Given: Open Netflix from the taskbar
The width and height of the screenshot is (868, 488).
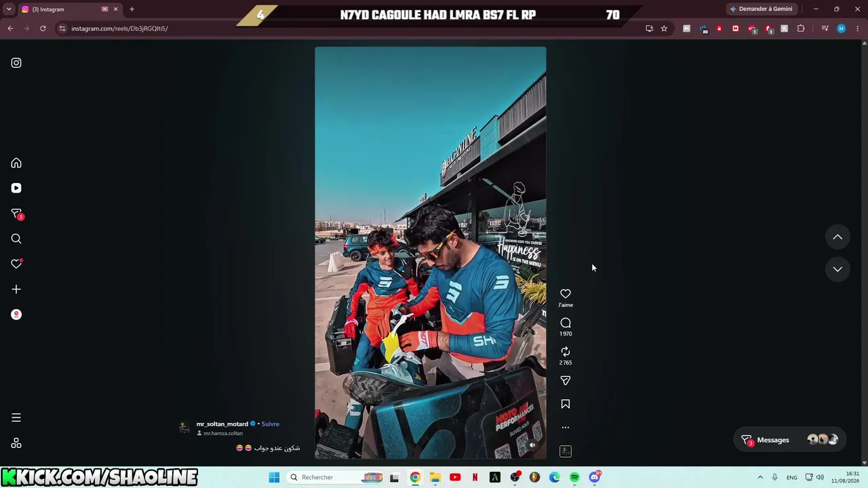Looking at the screenshot, I should pyautogui.click(x=475, y=477).
